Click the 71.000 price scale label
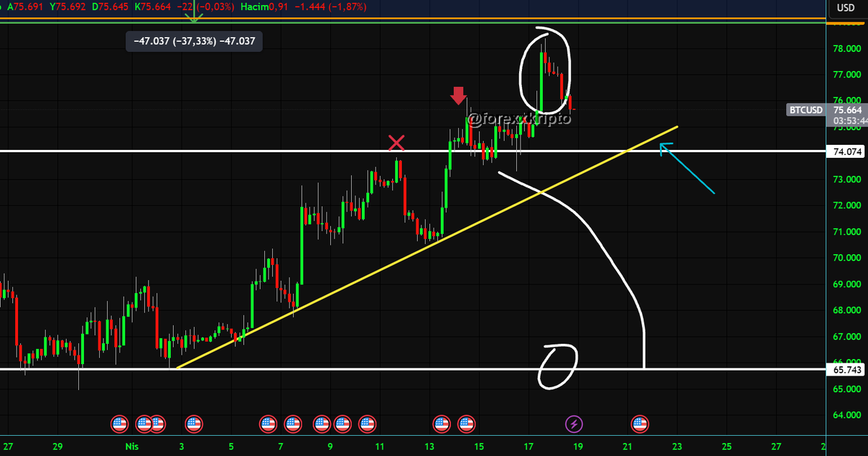868x456 pixels. [x=847, y=232]
